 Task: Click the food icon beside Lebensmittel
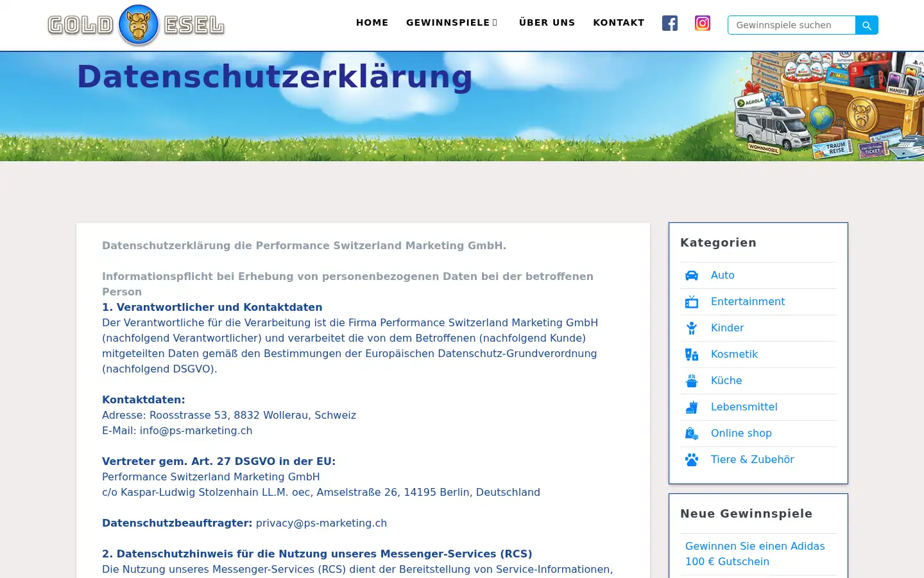click(x=692, y=407)
